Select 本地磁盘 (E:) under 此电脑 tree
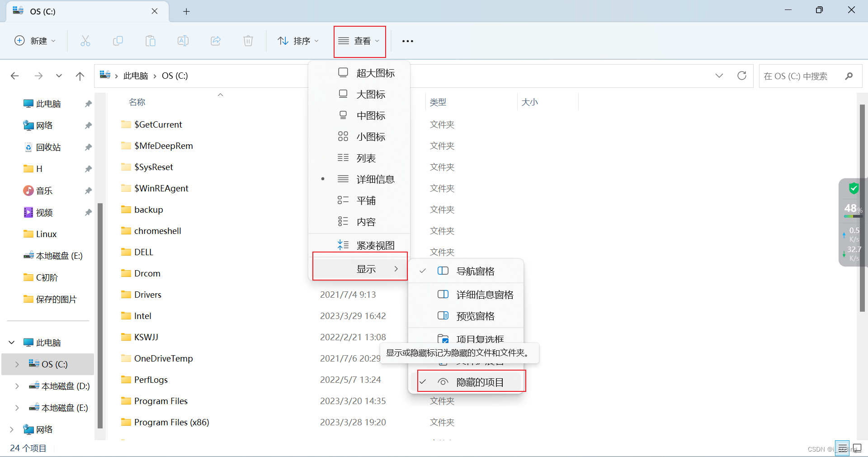 pos(59,408)
